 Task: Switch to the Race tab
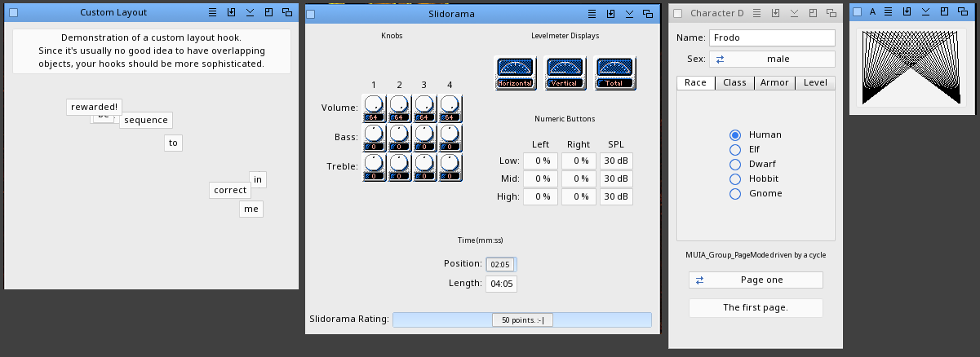pyautogui.click(x=695, y=82)
